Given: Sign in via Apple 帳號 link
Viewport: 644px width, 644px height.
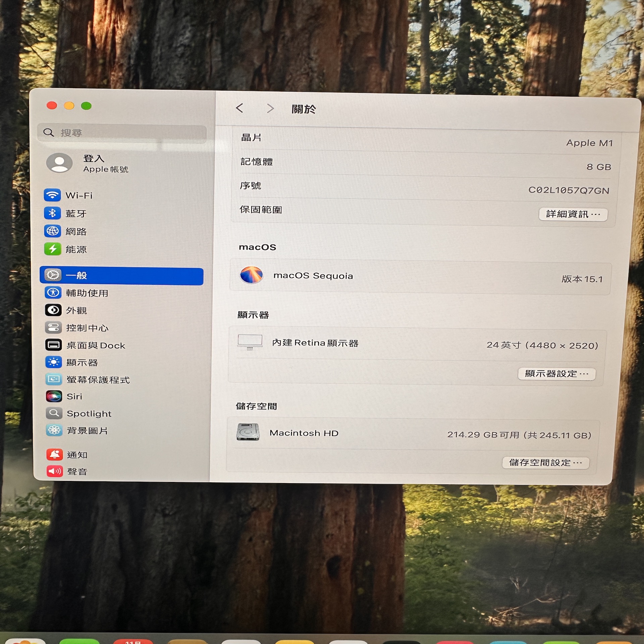Looking at the screenshot, I should pos(106,169).
